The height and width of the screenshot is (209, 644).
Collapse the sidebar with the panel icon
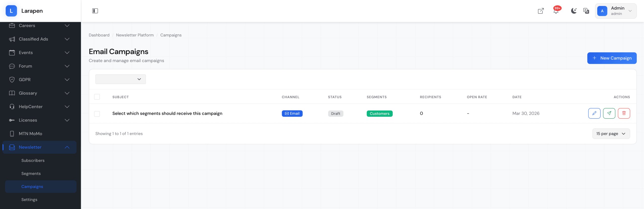pyautogui.click(x=95, y=11)
